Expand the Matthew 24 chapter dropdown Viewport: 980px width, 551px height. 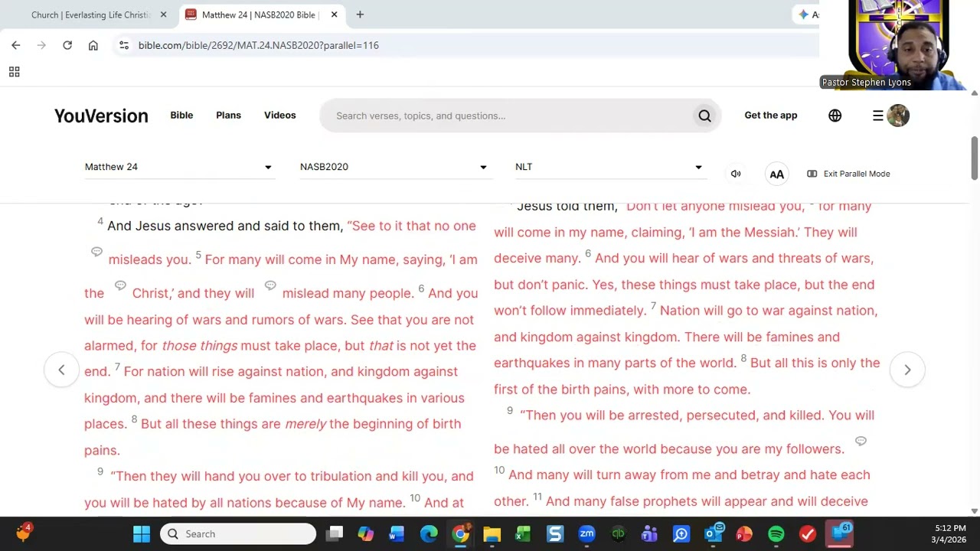[x=178, y=167]
